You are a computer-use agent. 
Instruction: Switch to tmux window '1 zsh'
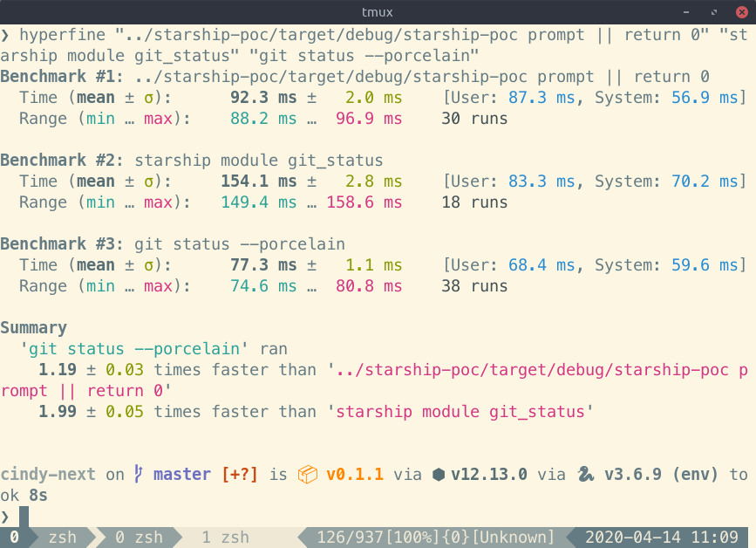click(x=225, y=538)
